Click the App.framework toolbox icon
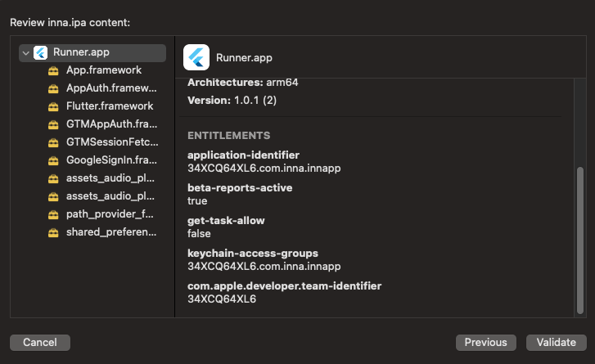The image size is (595, 364). [x=53, y=70]
